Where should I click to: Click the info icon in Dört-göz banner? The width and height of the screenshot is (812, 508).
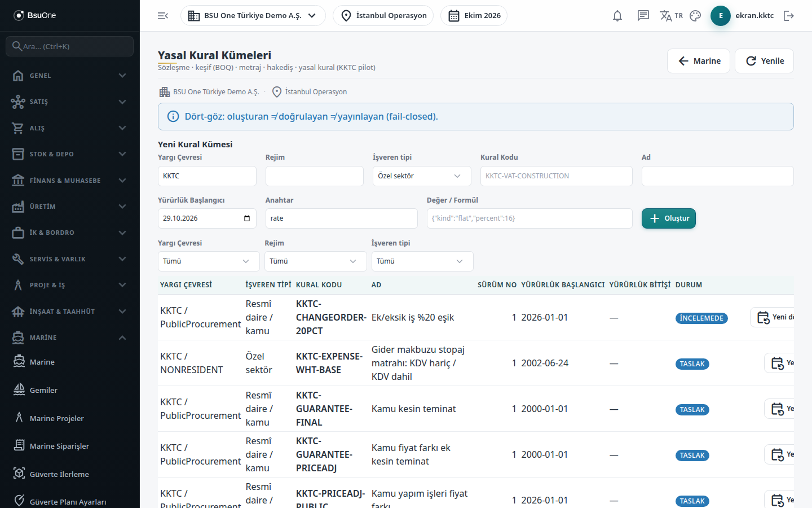click(173, 117)
